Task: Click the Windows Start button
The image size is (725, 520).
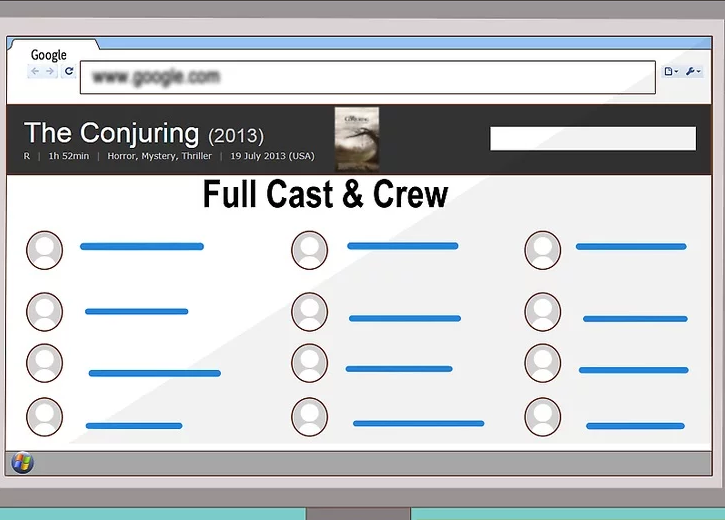Action: pyautogui.click(x=22, y=463)
